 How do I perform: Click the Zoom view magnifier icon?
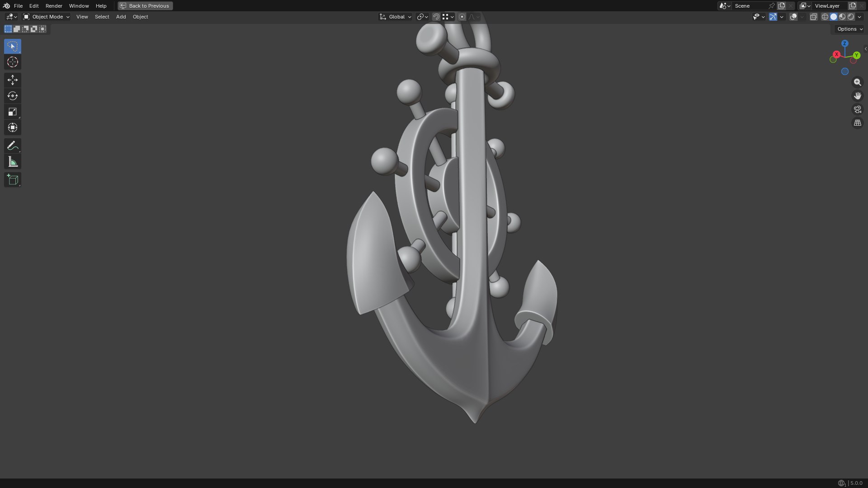(x=857, y=82)
